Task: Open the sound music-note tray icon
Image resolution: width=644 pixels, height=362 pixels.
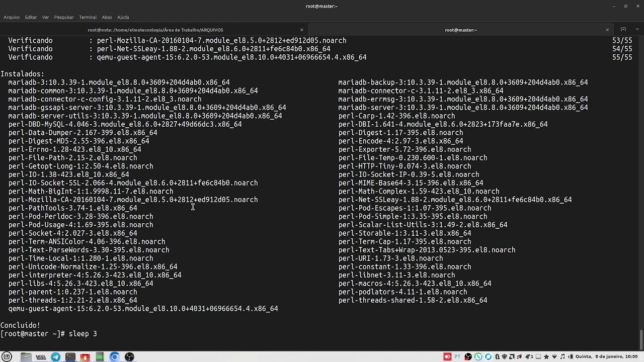Action: point(562,356)
